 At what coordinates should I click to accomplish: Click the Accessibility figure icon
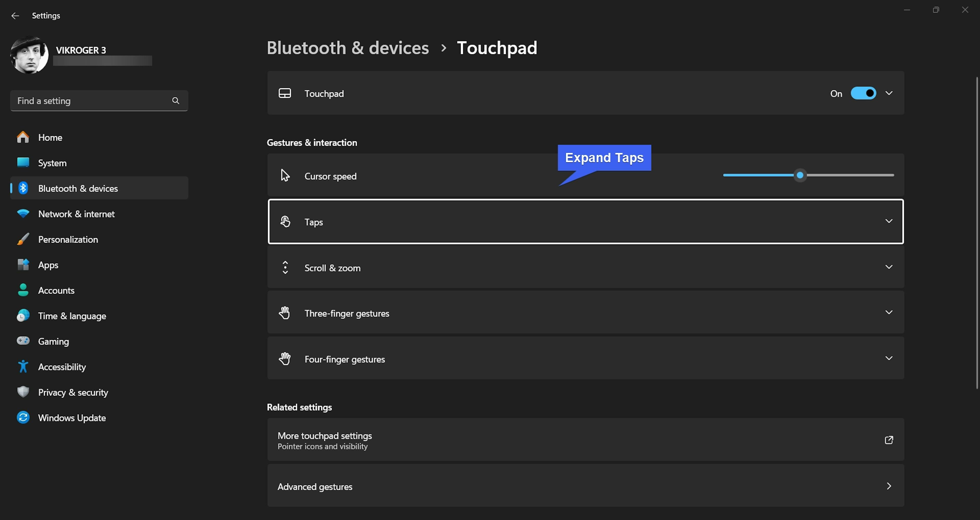pos(23,367)
